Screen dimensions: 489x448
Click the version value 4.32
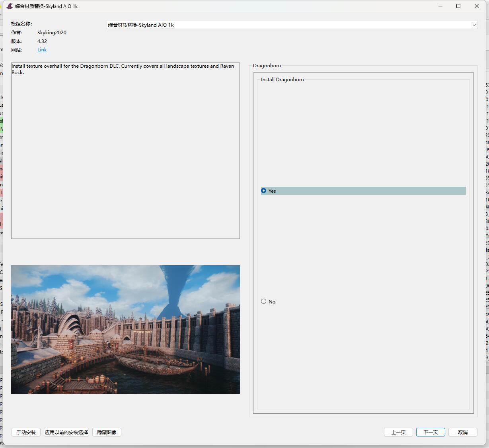coord(42,41)
